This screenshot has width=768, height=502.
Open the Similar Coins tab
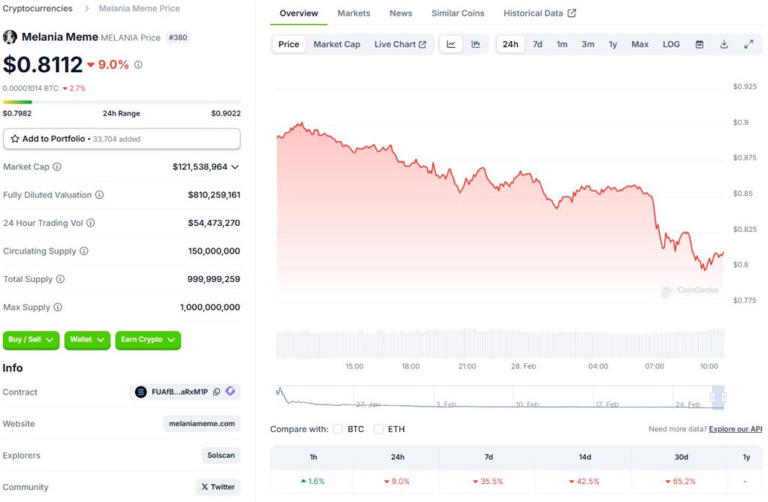pos(458,13)
